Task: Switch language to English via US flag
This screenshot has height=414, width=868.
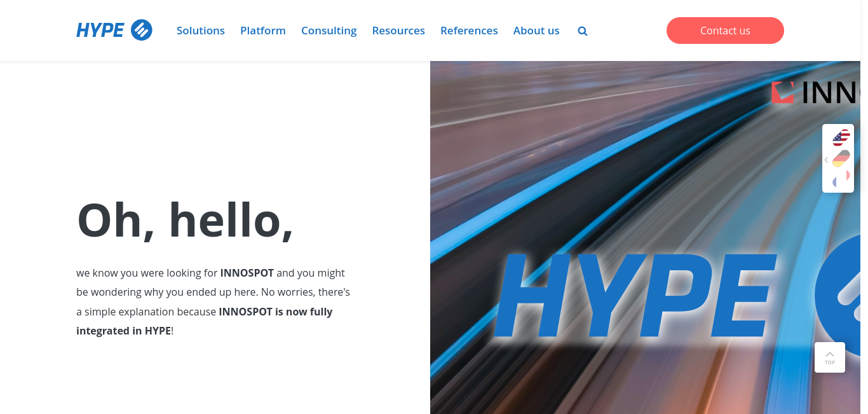Action: click(841, 137)
